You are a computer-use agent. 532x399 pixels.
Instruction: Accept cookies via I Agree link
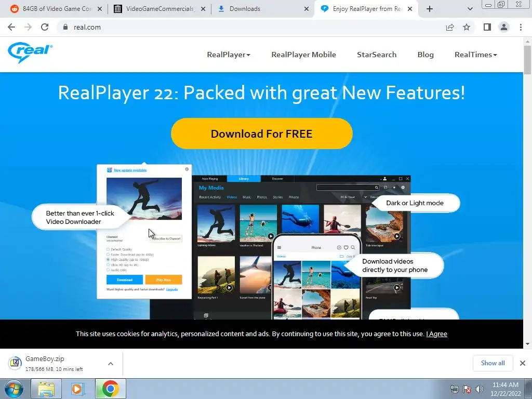tap(436, 334)
